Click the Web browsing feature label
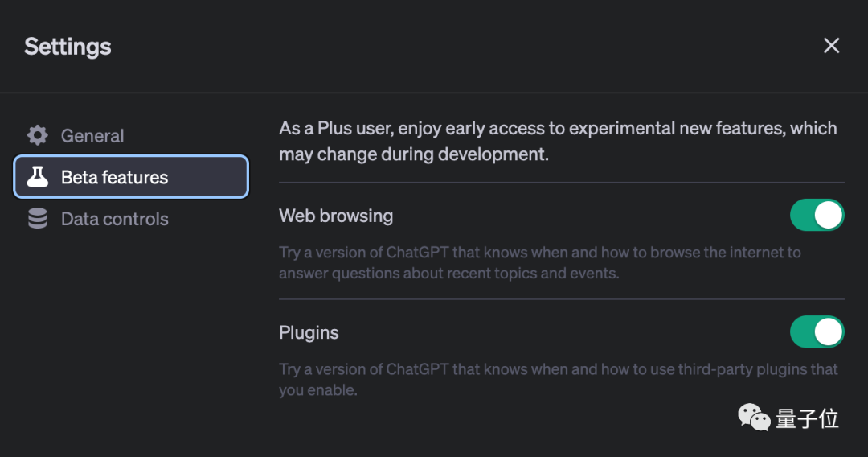The height and width of the screenshot is (457, 868). pos(336,216)
